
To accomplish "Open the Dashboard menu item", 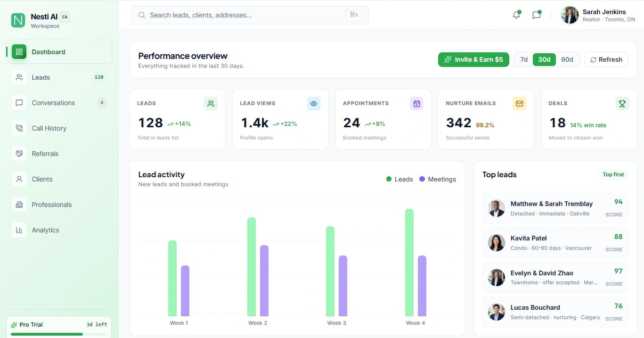I will pos(59,52).
